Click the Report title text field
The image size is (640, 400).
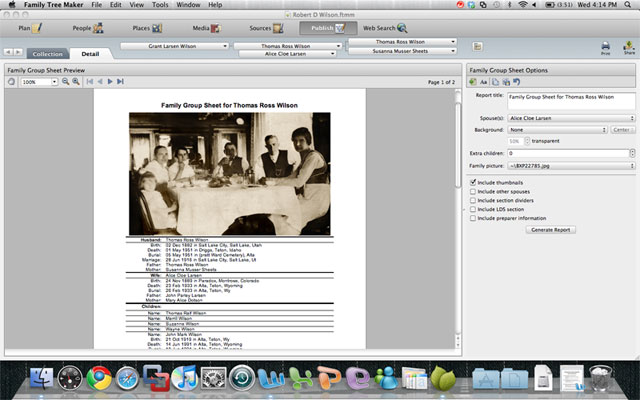coord(571,101)
